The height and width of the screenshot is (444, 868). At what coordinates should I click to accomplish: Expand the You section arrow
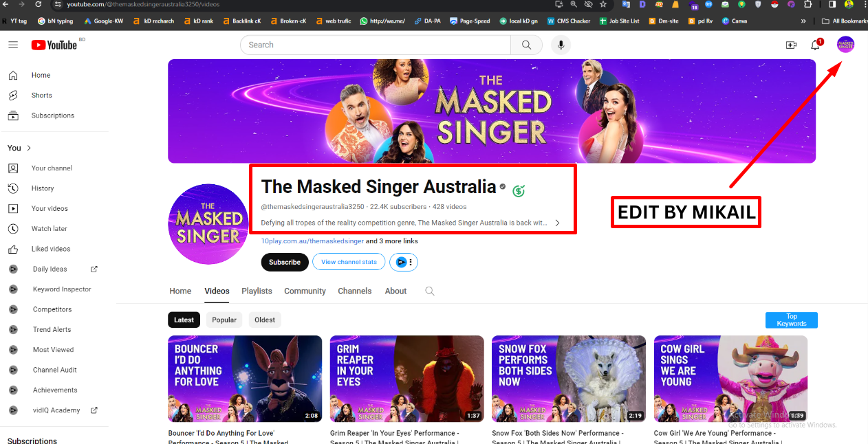29,148
